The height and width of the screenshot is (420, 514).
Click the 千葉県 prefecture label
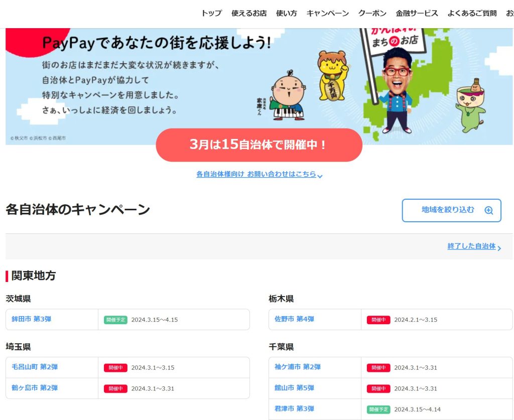pyautogui.click(x=281, y=347)
